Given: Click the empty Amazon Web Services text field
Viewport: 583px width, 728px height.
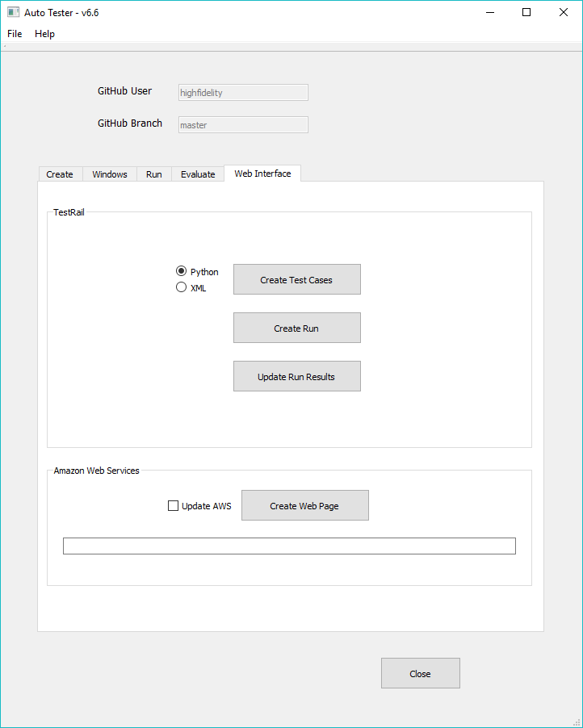Looking at the screenshot, I should [x=289, y=546].
